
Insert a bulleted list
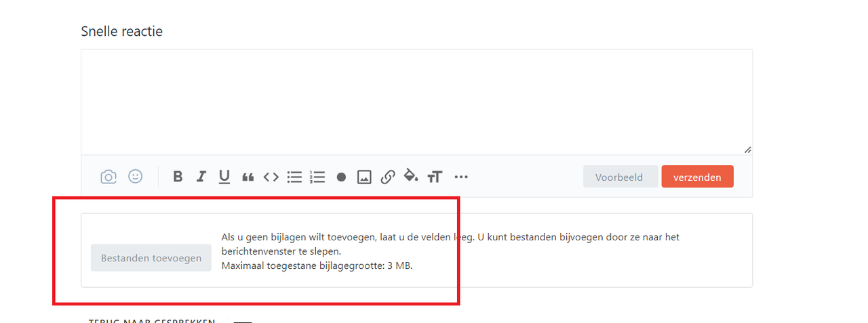click(x=294, y=177)
